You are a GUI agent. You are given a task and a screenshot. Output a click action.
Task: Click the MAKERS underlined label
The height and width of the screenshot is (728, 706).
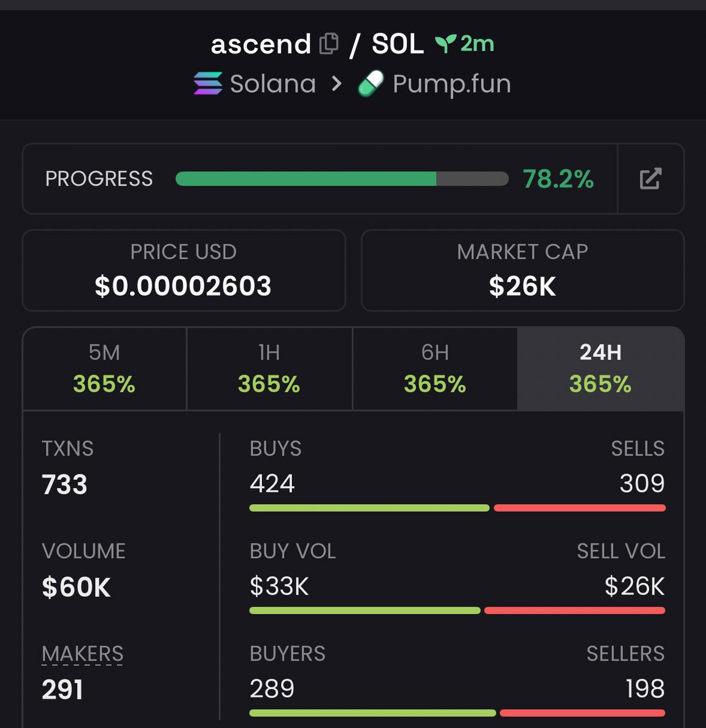pyautogui.click(x=82, y=654)
